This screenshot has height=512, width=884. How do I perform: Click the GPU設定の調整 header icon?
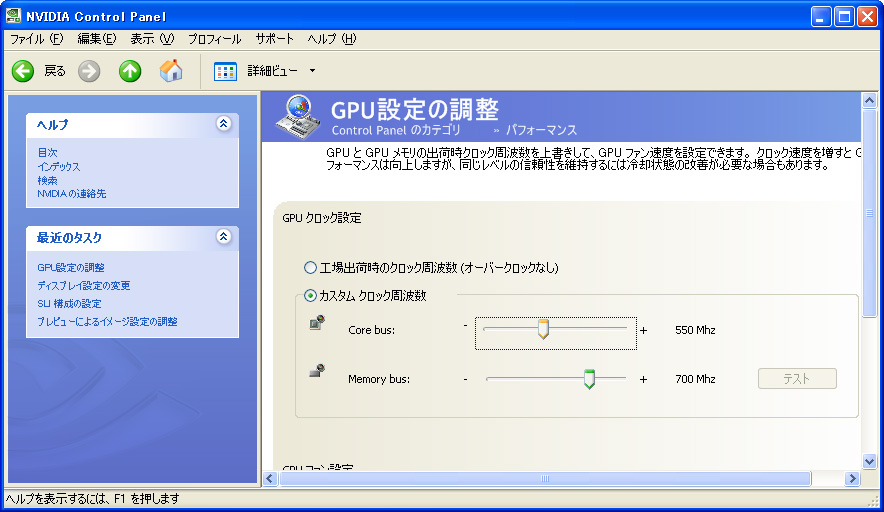298,117
